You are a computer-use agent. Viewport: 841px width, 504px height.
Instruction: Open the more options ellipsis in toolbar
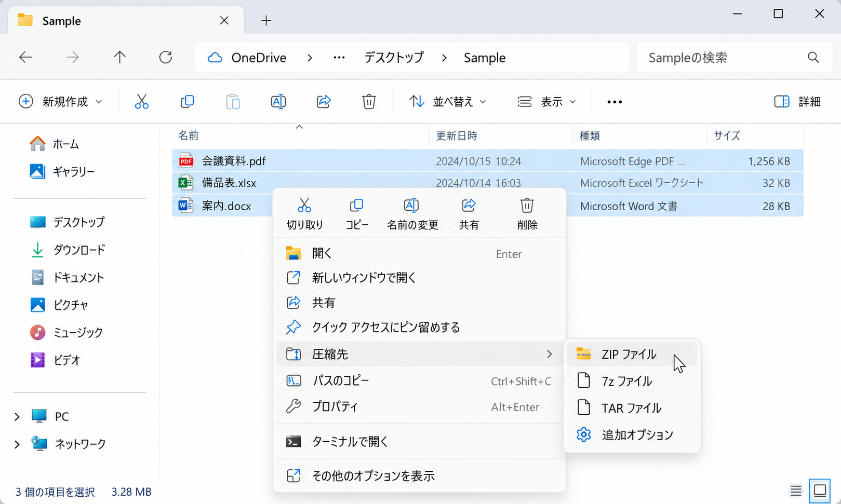tap(615, 102)
